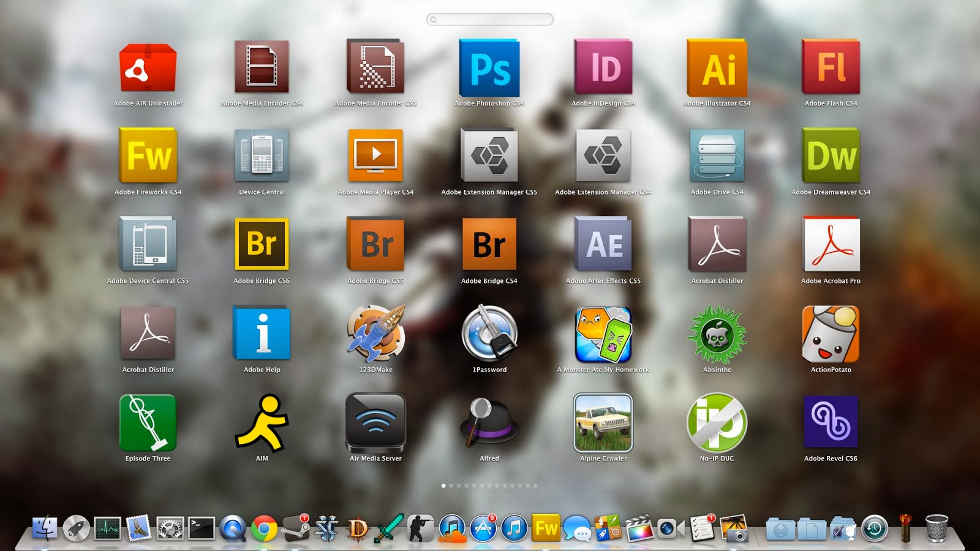Image resolution: width=980 pixels, height=551 pixels.
Task: Open Acrobat Distiller beside Adobe Help
Action: click(148, 333)
